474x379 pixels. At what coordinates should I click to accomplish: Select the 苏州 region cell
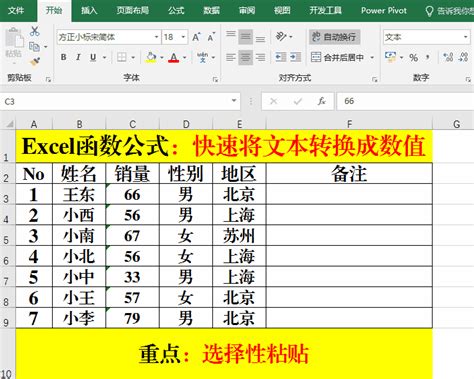[x=239, y=236]
